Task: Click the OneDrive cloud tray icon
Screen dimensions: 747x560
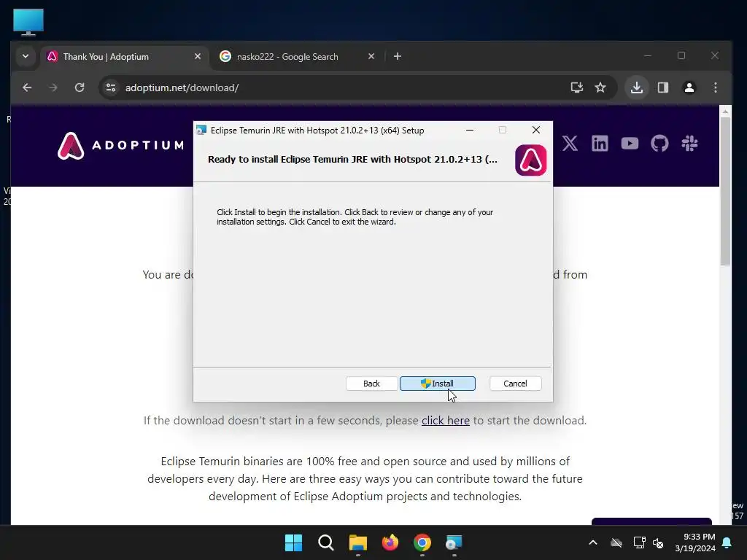Action: (x=616, y=542)
